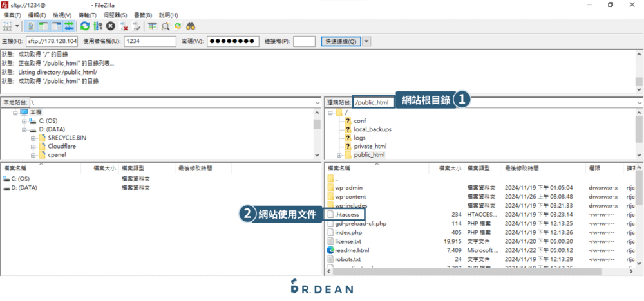Open the Site Manager icon

[7, 26]
